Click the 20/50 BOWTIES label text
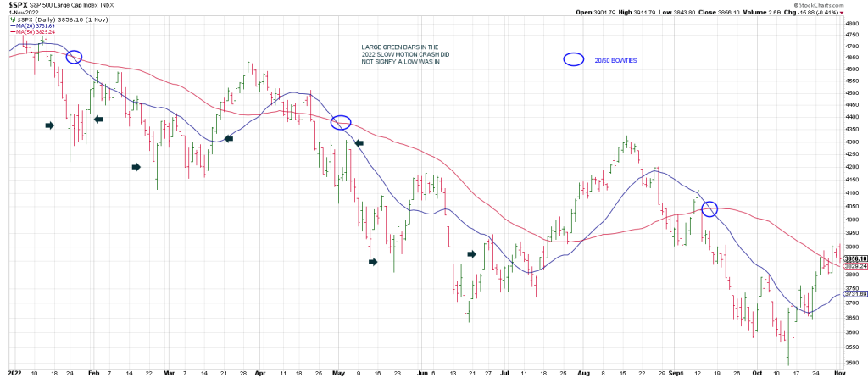Image resolution: width=868 pixels, height=378 pixels. 614,60
